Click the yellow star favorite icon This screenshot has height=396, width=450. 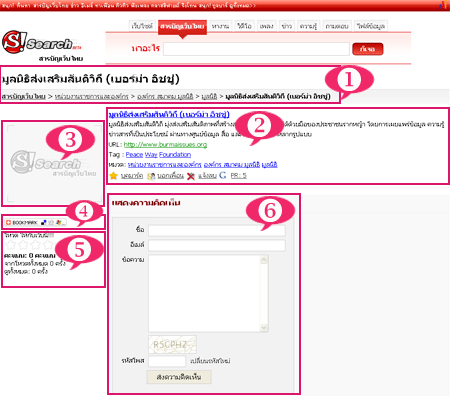[113, 176]
